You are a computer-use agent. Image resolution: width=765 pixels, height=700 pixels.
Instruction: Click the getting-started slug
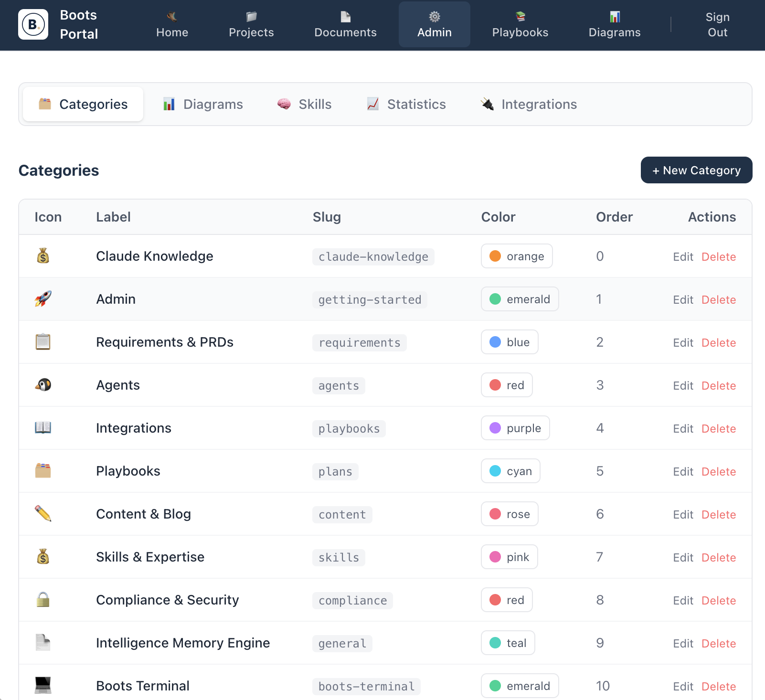tap(370, 300)
